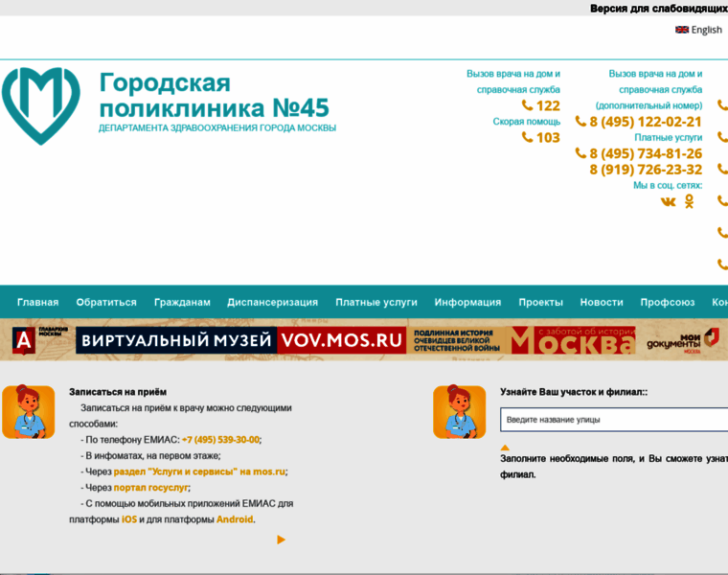This screenshot has width=728, height=575.
Task: Click the orange right arrow under appointment text
Action: (281, 540)
